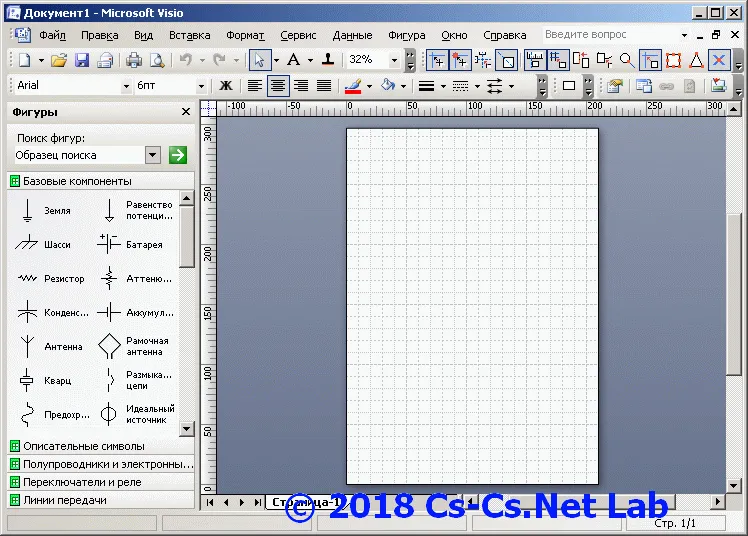Toggle center text alignment
The image size is (748, 536).
(x=278, y=86)
